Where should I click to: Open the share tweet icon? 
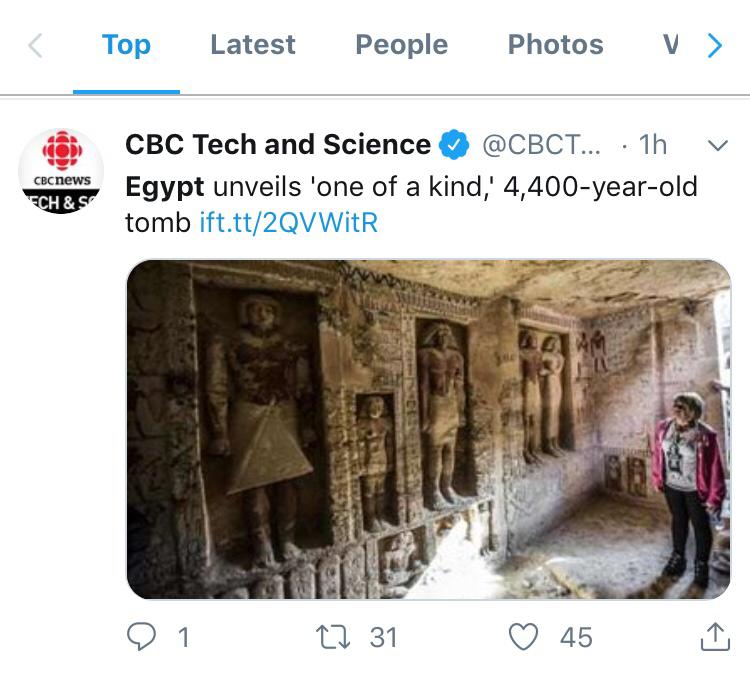click(714, 636)
